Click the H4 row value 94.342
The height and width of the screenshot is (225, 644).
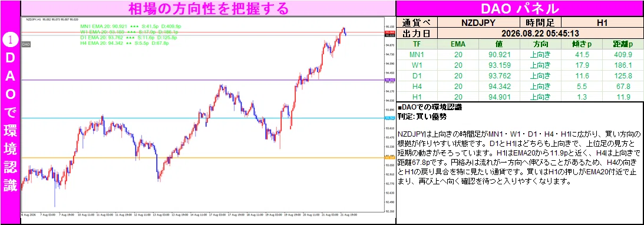(x=499, y=87)
